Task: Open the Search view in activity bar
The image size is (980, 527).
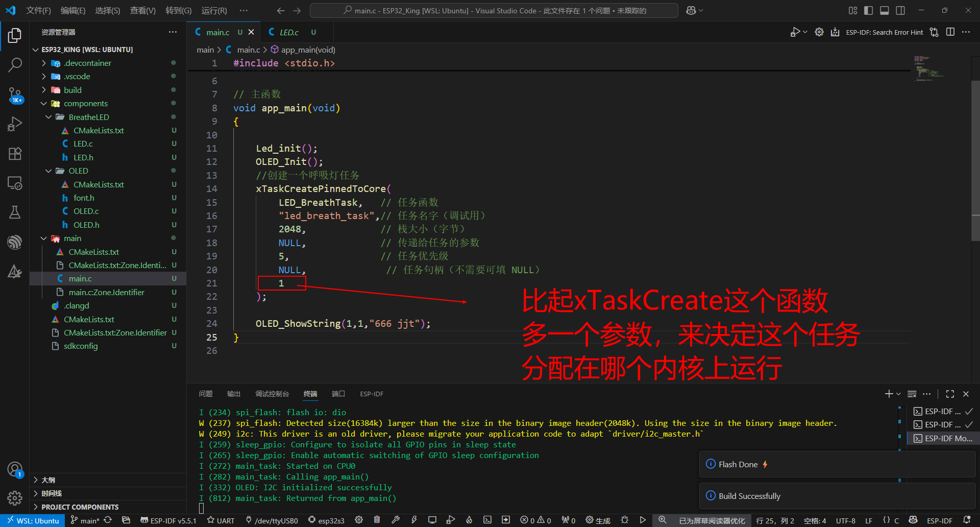Action: (x=15, y=65)
